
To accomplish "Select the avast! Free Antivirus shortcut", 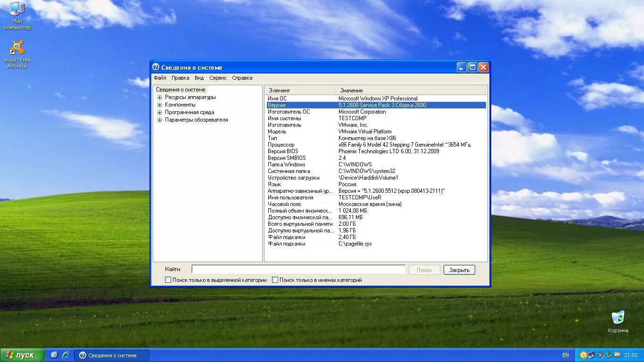I will pos(17,54).
